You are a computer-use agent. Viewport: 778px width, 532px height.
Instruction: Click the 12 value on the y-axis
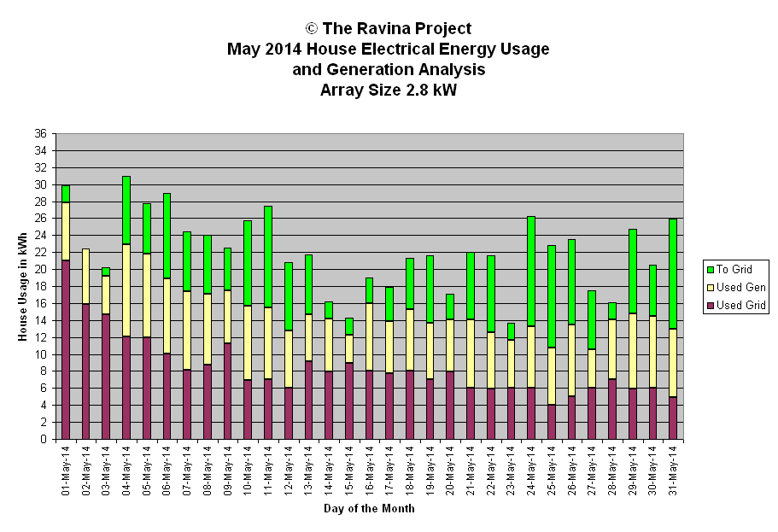[41, 337]
